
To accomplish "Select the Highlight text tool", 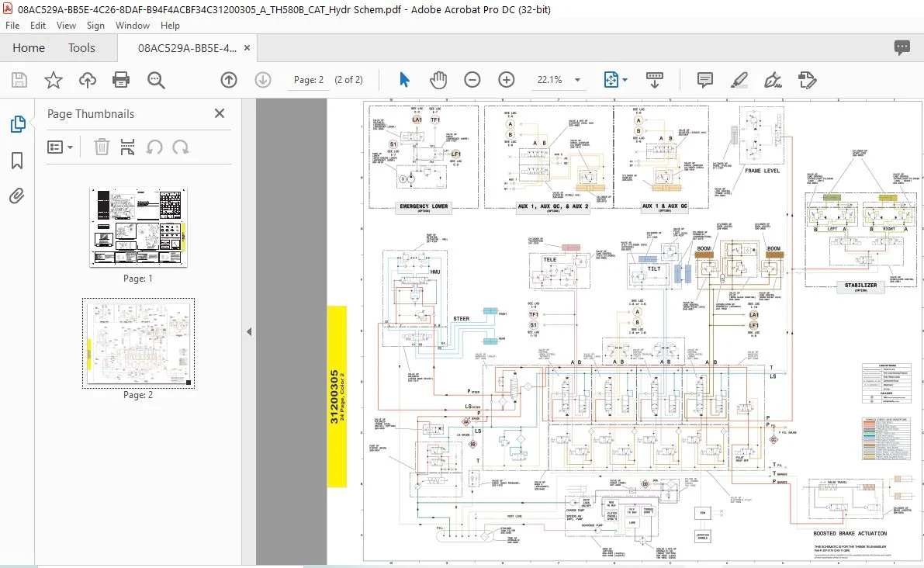I will click(739, 80).
